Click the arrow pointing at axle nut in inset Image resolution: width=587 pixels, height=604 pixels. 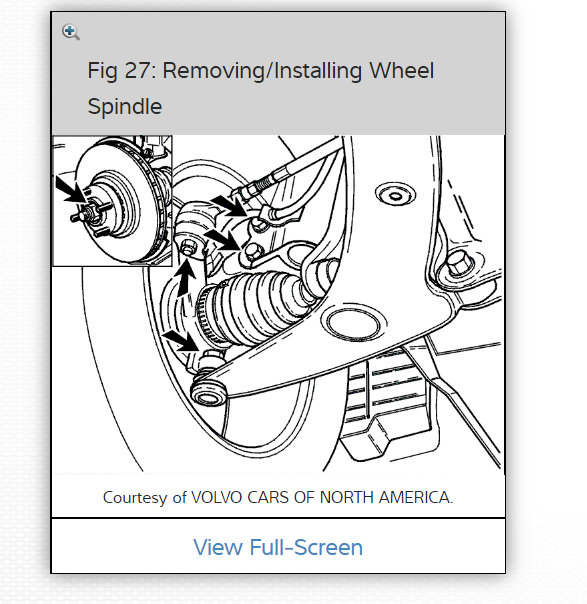point(71,190)
